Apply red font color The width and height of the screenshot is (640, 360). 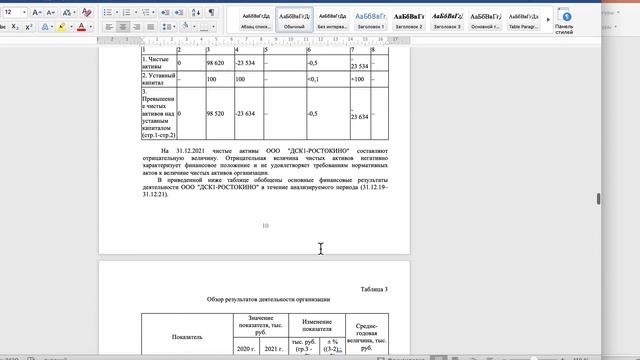pyautogui.click(x=81, y=27)
